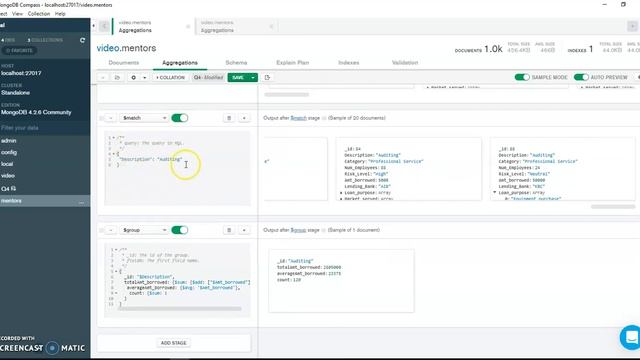Click the forward arrow at tab bar end
The height and width of the screenshot is (360, 640).
632,27
